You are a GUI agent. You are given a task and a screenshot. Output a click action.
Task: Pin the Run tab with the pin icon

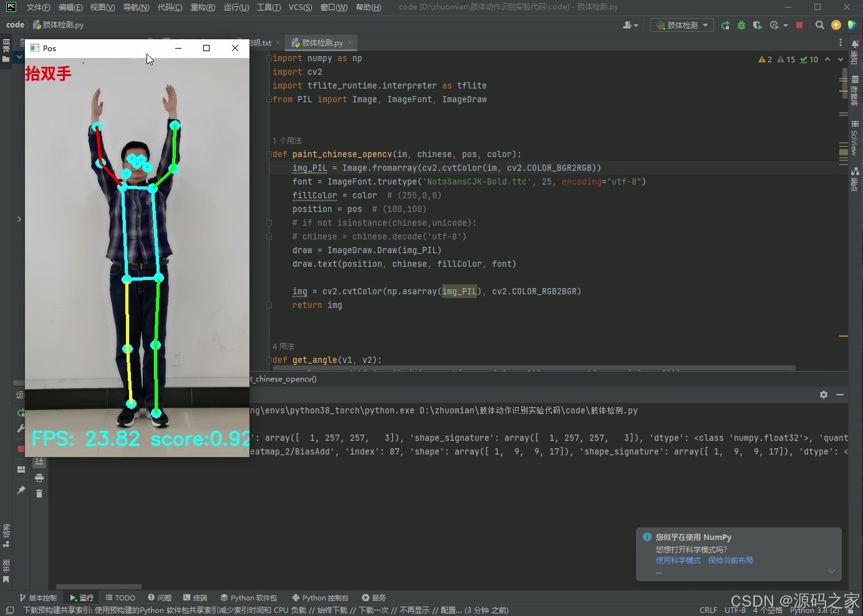[x=21, y=490]
